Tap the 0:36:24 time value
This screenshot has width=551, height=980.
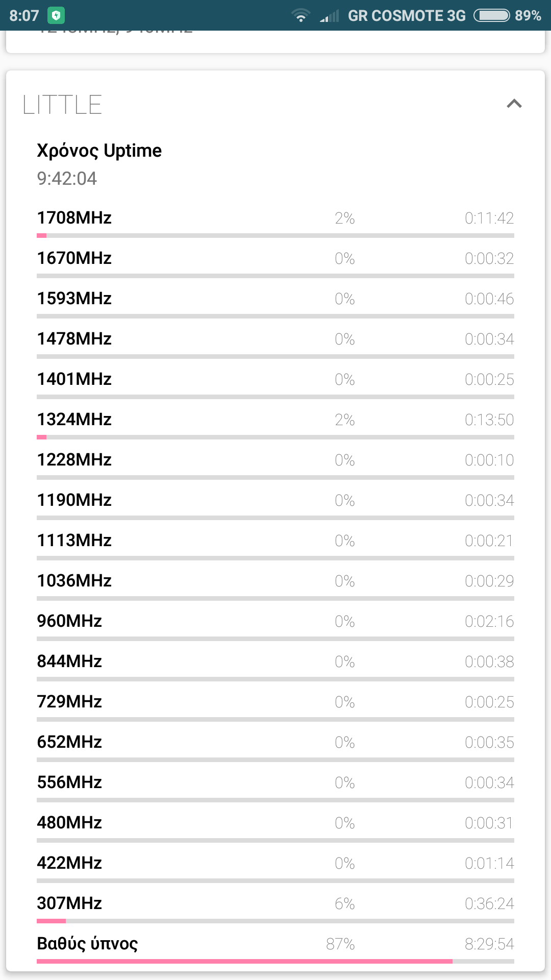pyautogui.click(x=489, y=903)
